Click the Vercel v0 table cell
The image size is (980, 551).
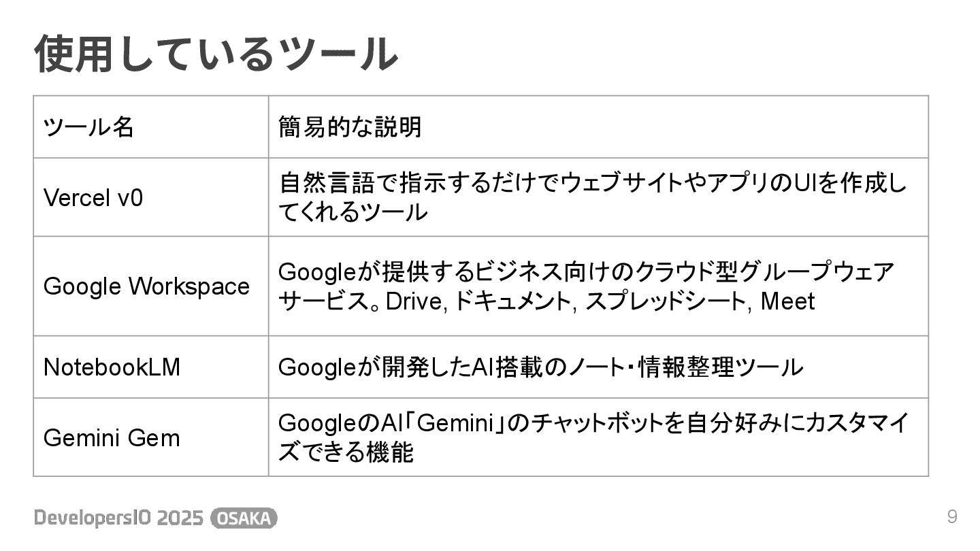click(x=93, y=198)
